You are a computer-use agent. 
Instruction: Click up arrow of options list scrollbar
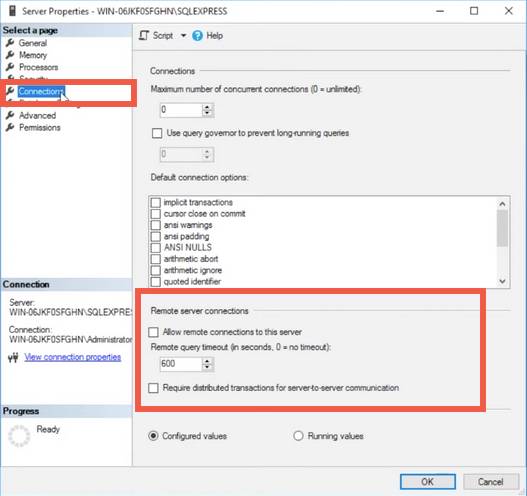502,204
